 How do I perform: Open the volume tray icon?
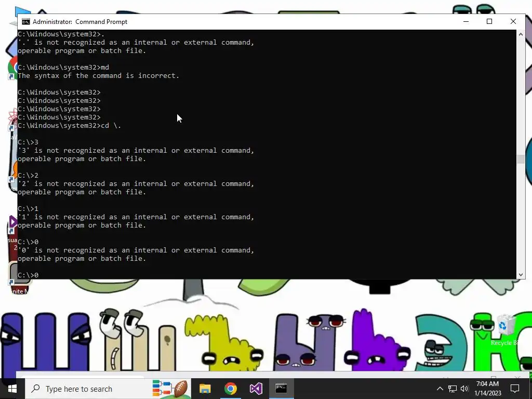(464, 389)
